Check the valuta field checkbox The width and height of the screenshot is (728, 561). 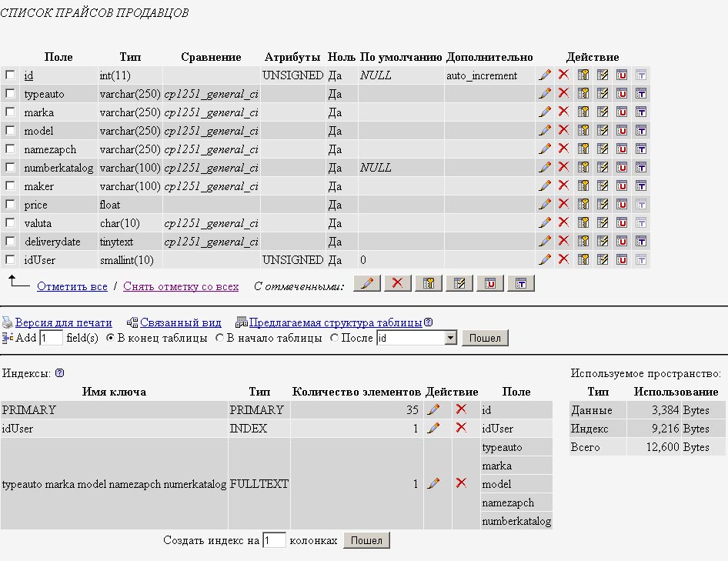tap(10, 223)
